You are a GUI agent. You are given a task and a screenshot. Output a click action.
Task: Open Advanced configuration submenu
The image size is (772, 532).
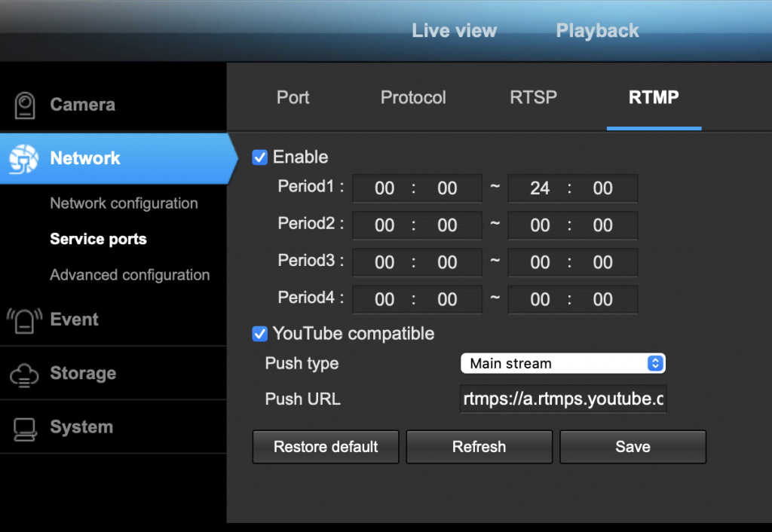130,274
